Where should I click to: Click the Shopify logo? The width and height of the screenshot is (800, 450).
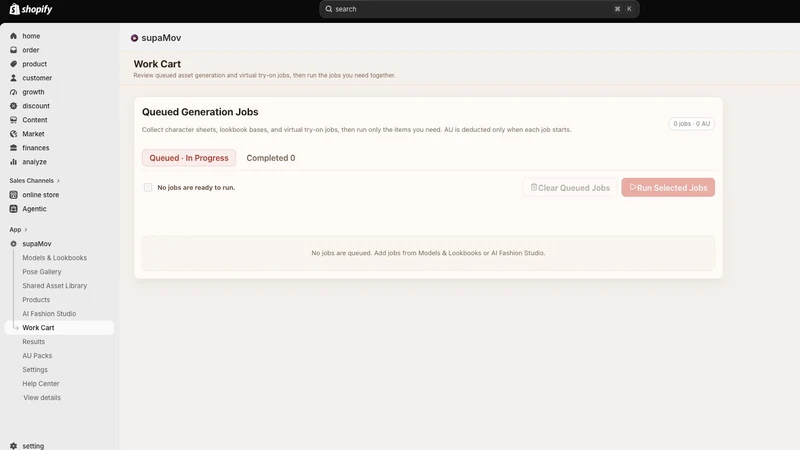(31, 9)
